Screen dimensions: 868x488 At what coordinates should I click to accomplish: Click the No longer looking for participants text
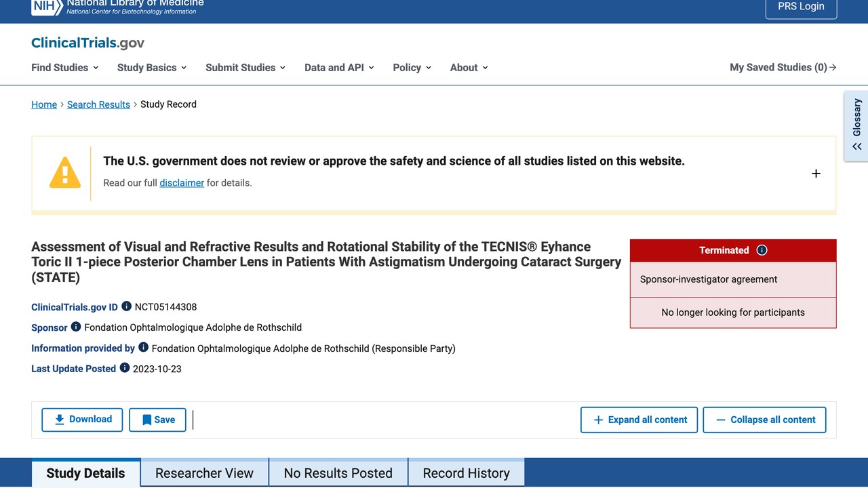click(733, 312)
